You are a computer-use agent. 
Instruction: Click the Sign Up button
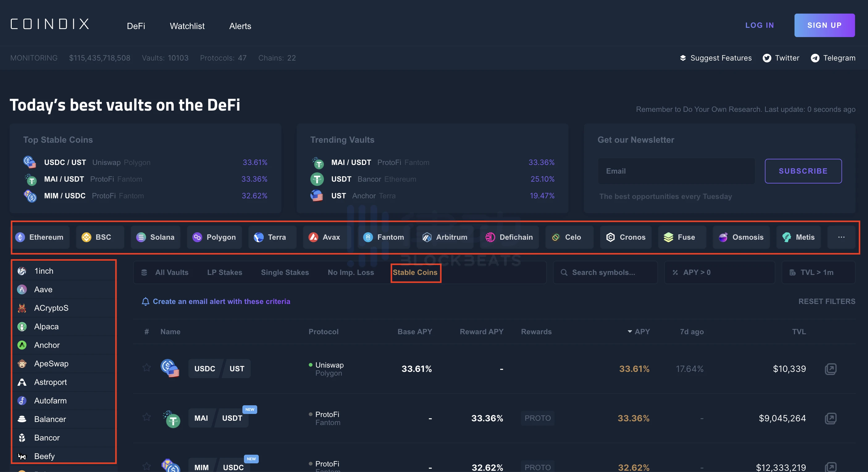[824, 24]
